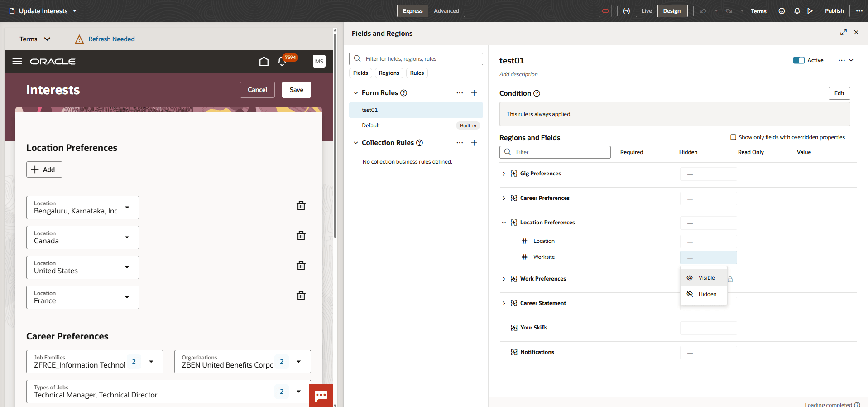Collapse the Location Preferences region
Screen dimensions: 868x407
click(x=504, y=223)
